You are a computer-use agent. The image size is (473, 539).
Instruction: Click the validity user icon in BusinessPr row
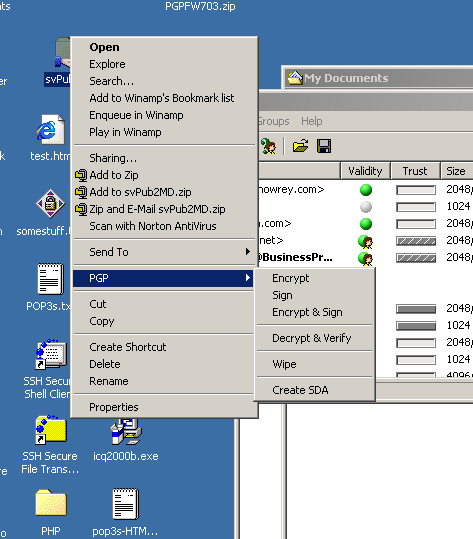tap(366, 258)
